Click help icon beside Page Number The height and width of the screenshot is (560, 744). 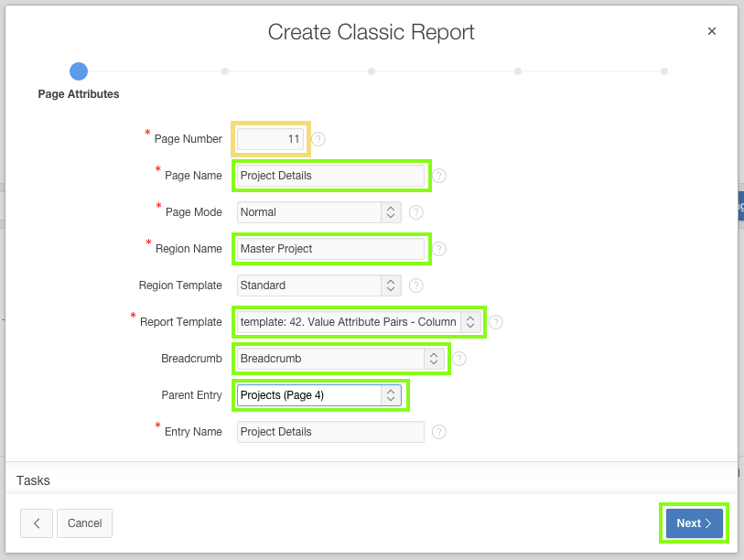318,139
